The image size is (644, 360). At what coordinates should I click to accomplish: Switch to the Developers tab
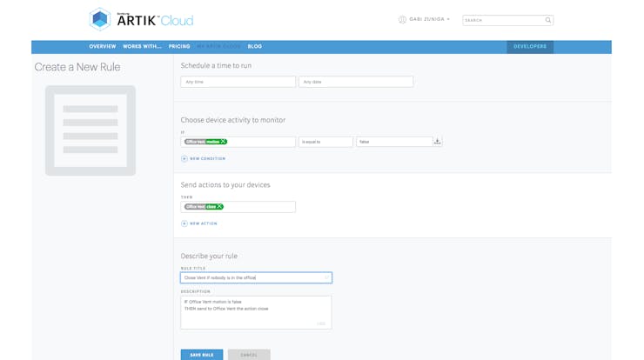[529, 46]
